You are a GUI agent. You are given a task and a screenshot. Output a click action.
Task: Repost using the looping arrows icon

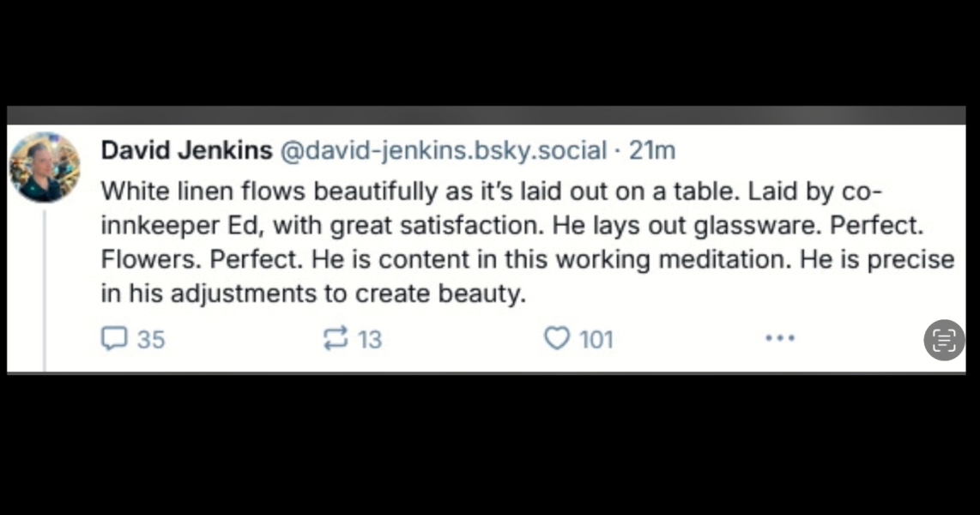click(332, 339)
